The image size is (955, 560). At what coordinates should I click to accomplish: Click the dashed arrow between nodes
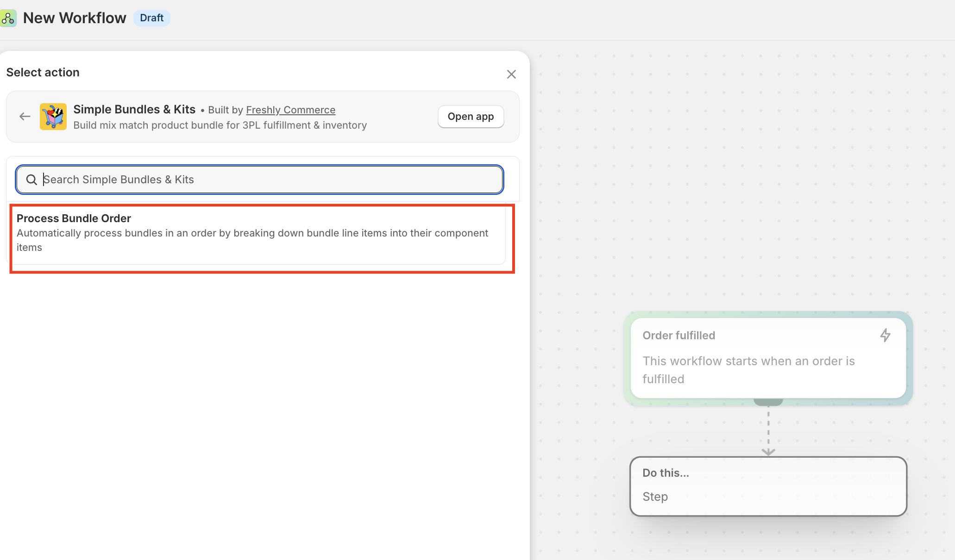(x=768, y=430)
